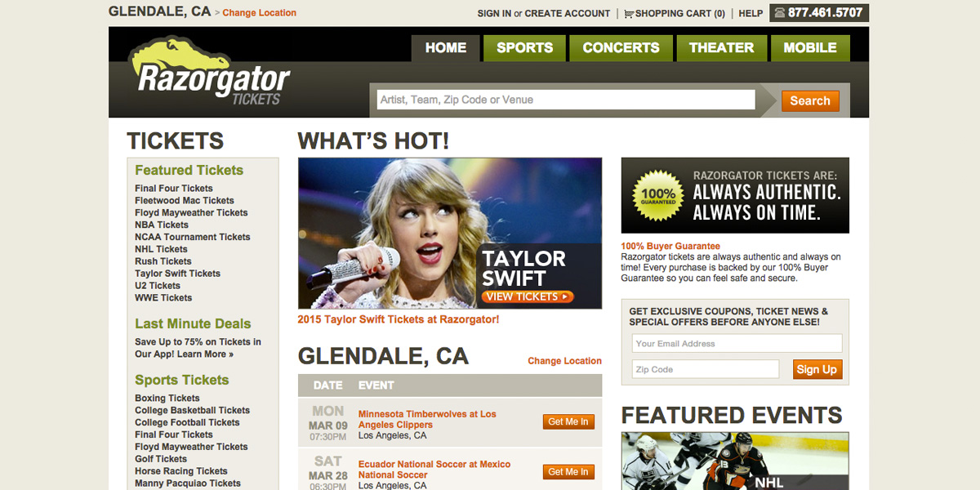Click the Sign Up button
The height and width of the screenshot is (490, 980).
(x=817, y=369)
